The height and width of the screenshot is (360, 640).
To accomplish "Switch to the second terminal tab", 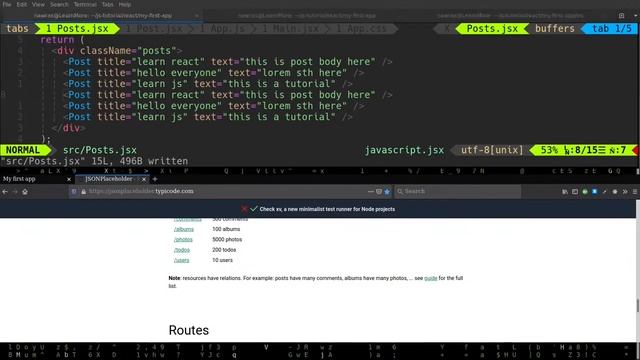I will 306,16.
